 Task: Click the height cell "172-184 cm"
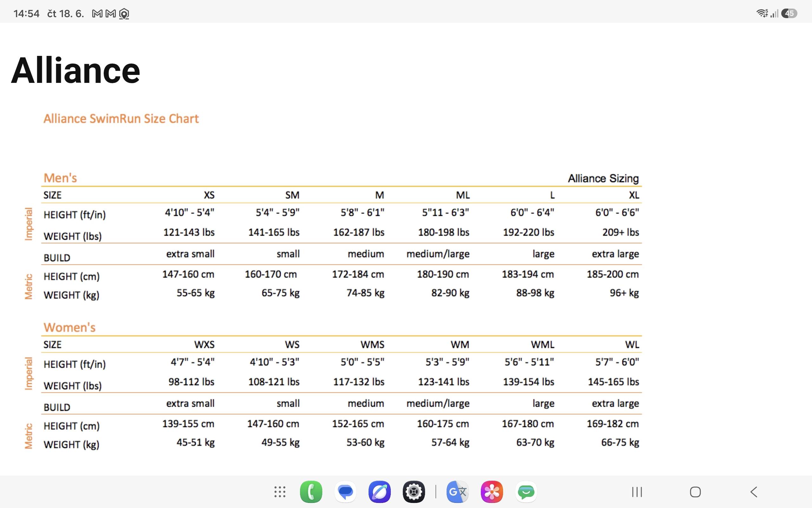coord(358,274)
